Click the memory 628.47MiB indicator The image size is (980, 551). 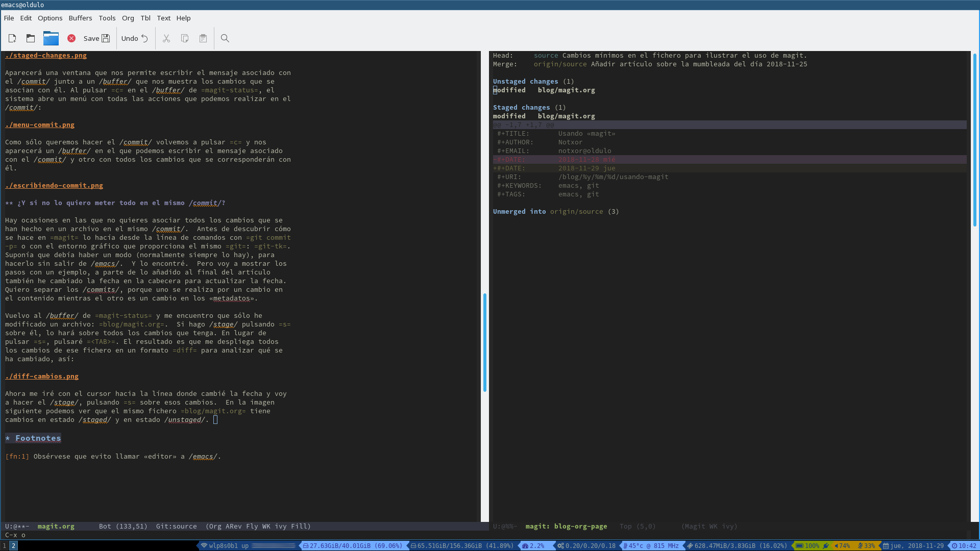(x=737, y=546)
